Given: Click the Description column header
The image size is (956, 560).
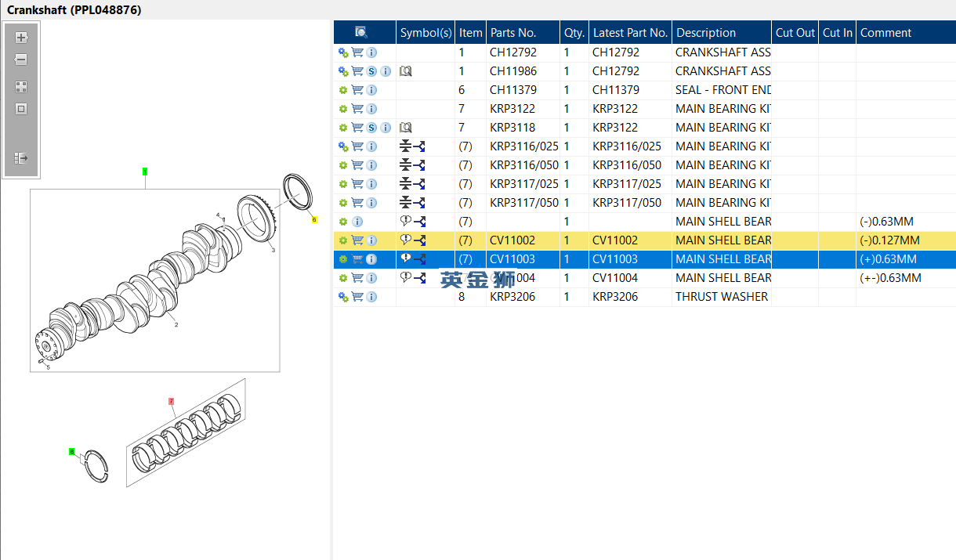Looking at the screenshot, I should pyautogui.click(x=722, y=33).
